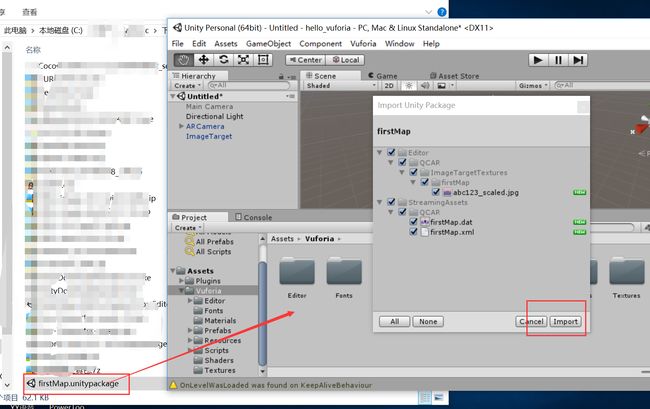Click Cancel in Import Unity Package

531,322
